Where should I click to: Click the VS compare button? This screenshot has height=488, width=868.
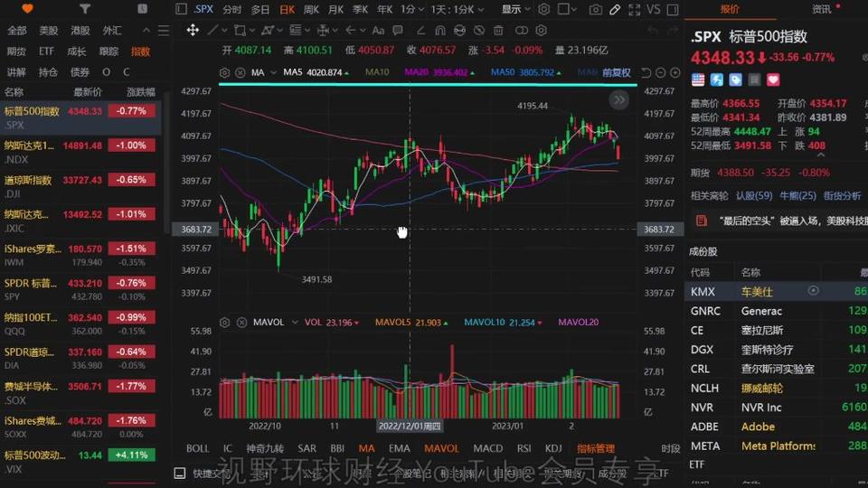pyautogui.click(x=653, y=9)
